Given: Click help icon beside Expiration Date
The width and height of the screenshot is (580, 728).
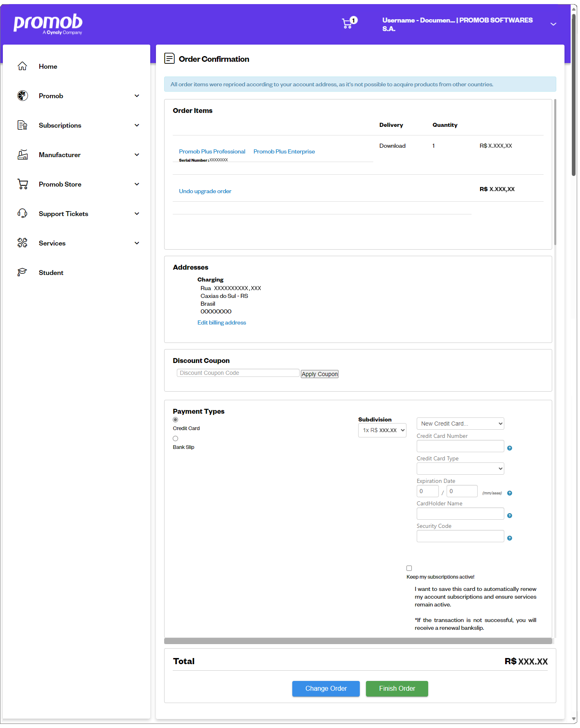Looking at the screenshot, I should tap(510, 493).
